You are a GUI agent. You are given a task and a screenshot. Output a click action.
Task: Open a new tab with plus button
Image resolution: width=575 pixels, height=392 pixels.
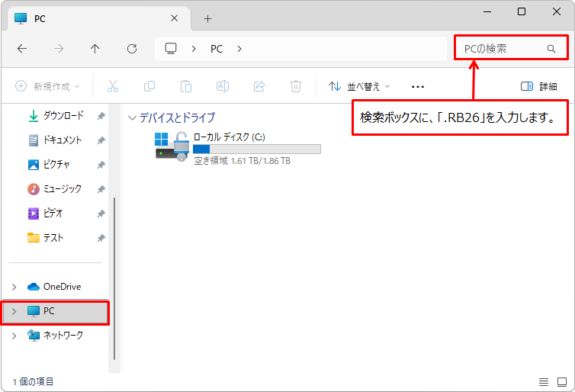[x=207, y=18]
